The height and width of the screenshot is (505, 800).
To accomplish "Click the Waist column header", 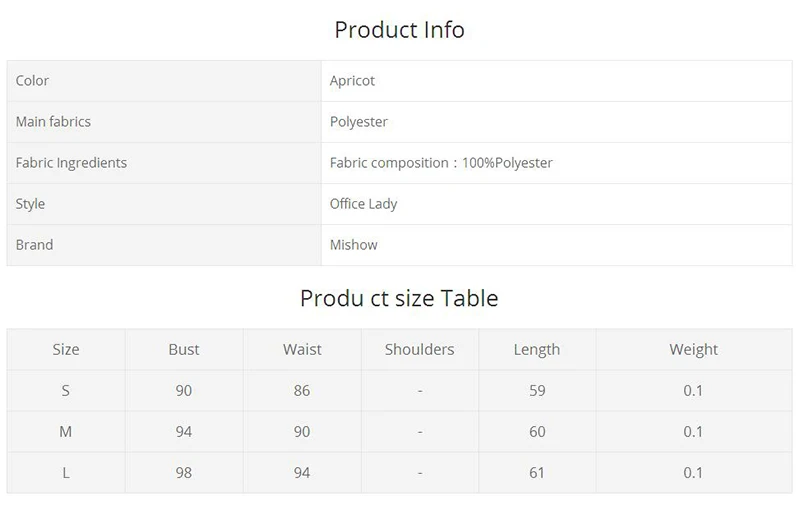I will [302, 349].
